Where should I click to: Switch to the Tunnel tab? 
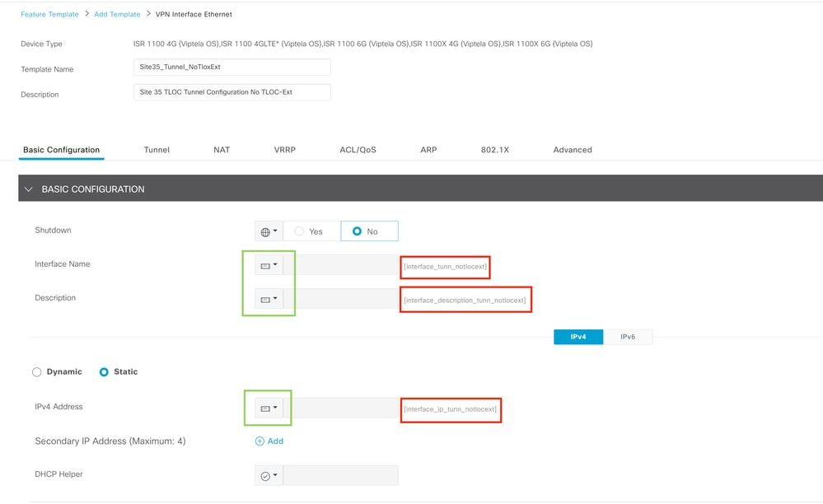157,150
